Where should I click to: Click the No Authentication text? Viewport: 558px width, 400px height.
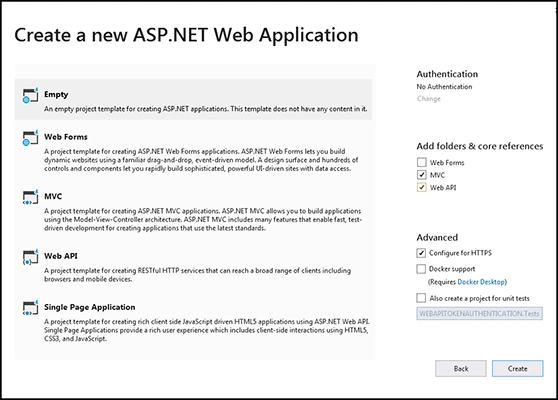[444, 86]
